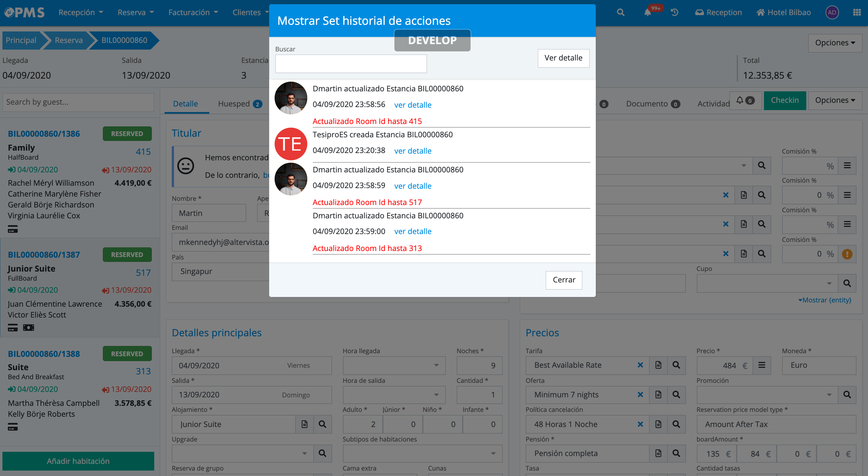Click the Cerrar button in dialog
This screenshot has height=476, width=868.
pyautogui.click(x=564, y=280)
